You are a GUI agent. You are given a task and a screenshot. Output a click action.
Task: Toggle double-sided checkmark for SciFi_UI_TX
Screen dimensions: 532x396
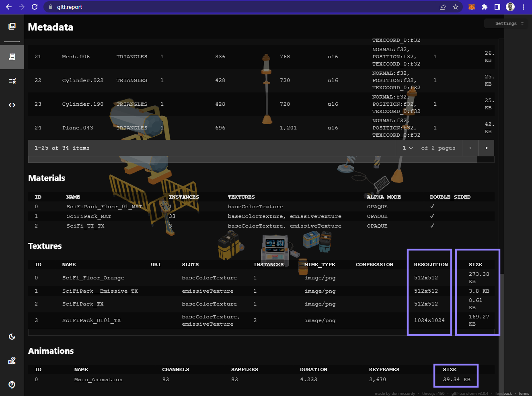(432, 226)
